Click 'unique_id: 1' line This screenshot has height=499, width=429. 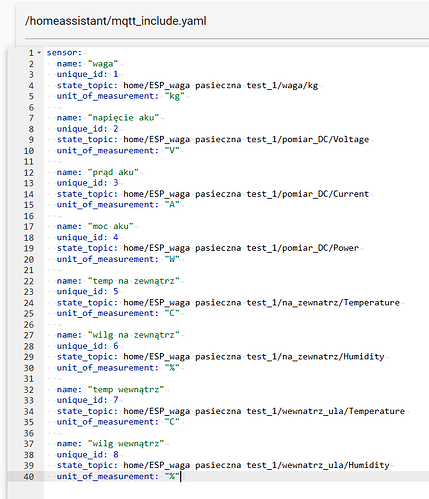[x=87, y=74]
